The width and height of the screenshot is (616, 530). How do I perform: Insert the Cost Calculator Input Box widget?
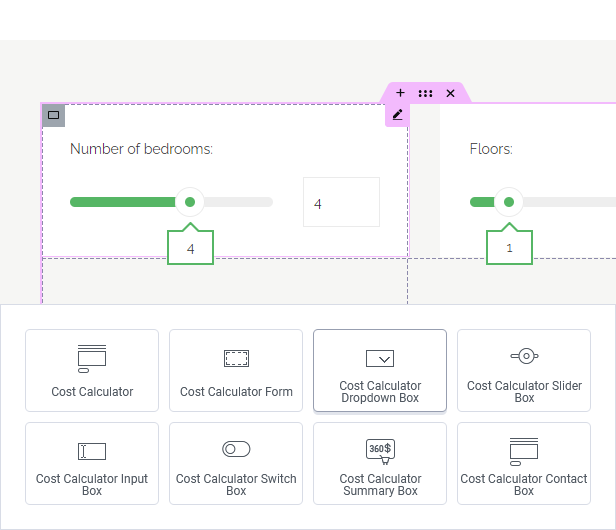92,463
